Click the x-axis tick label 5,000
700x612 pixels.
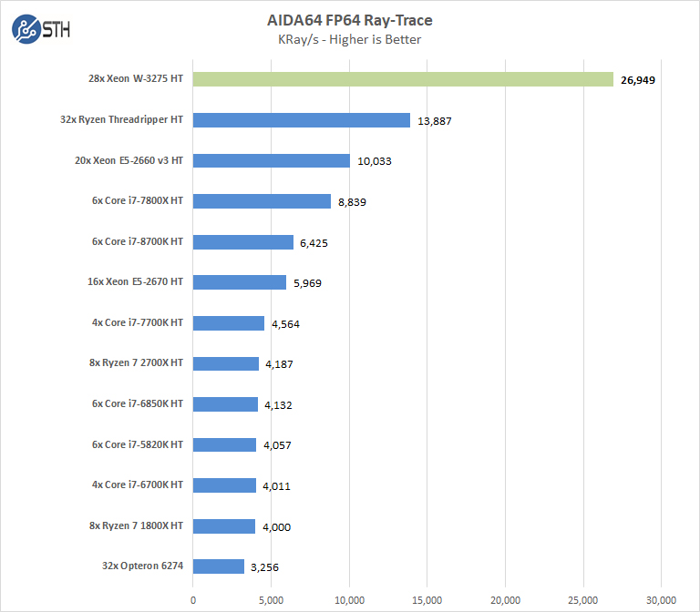[x=271, y=601]
